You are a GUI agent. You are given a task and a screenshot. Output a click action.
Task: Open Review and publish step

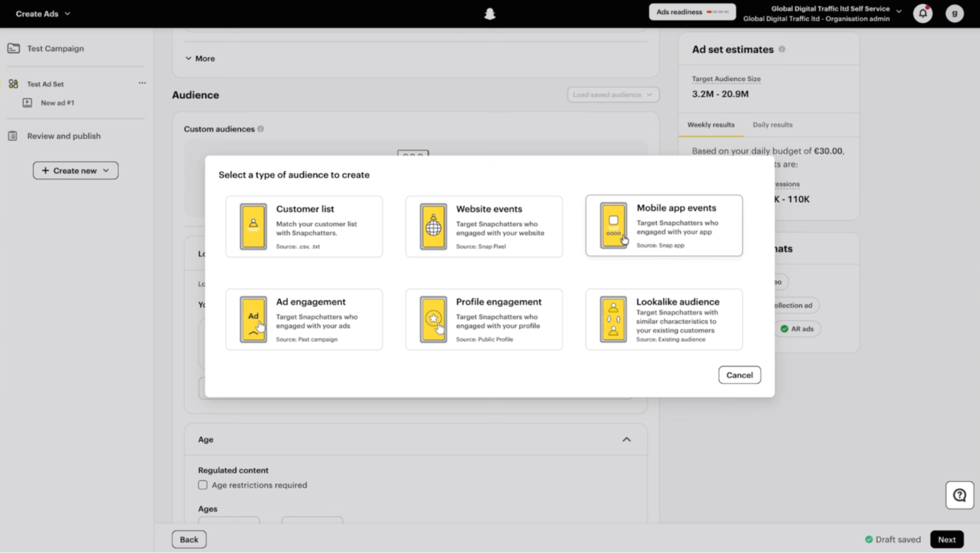point(64,136)
